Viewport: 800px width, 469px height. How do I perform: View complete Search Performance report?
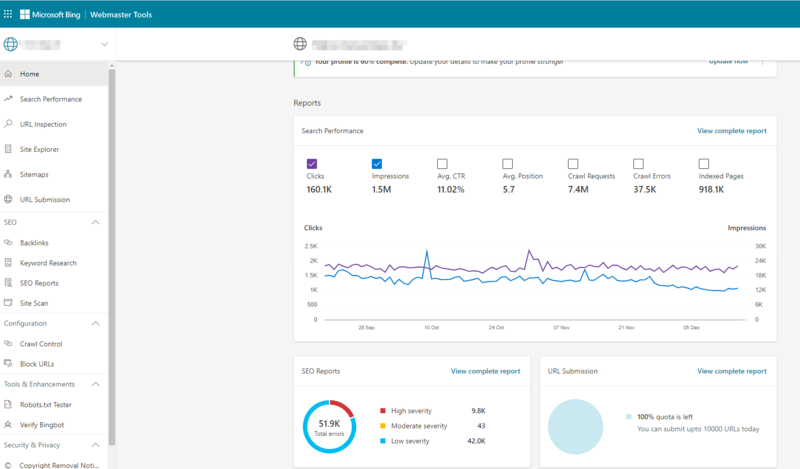[731, 131]
